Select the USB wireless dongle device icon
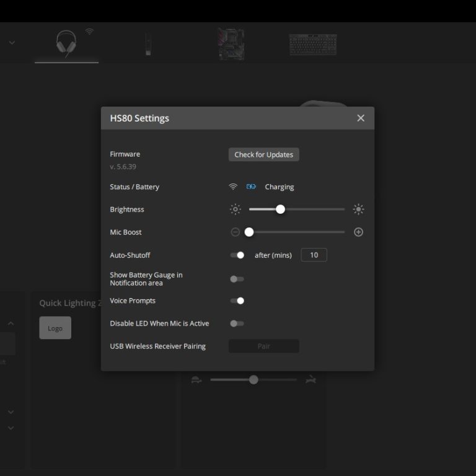 (148, 44)
